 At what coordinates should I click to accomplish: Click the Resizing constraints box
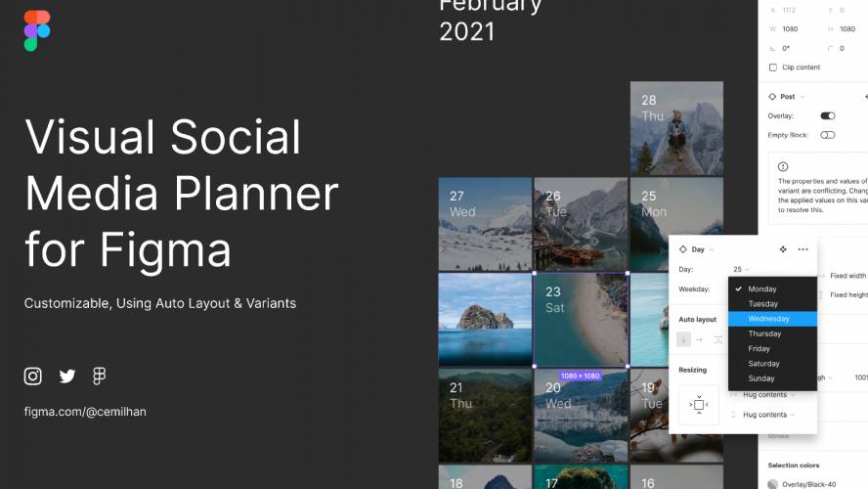pos(699,405)
